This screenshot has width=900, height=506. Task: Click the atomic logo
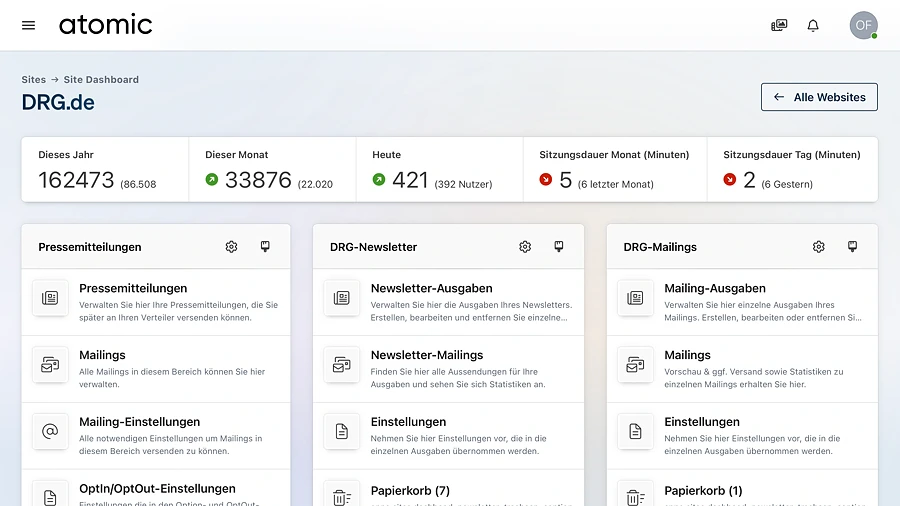pos(106,25)
